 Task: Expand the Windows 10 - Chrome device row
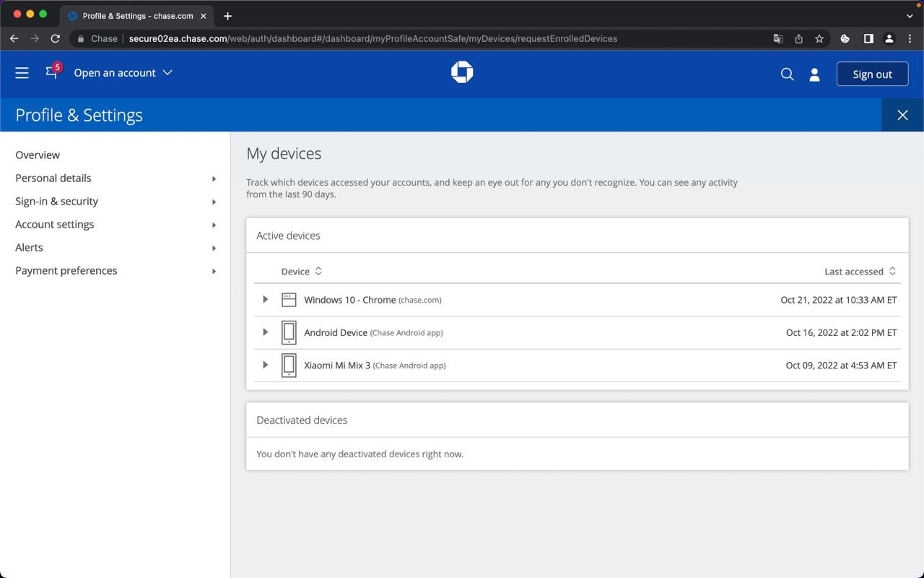click(x=265, y=299)
